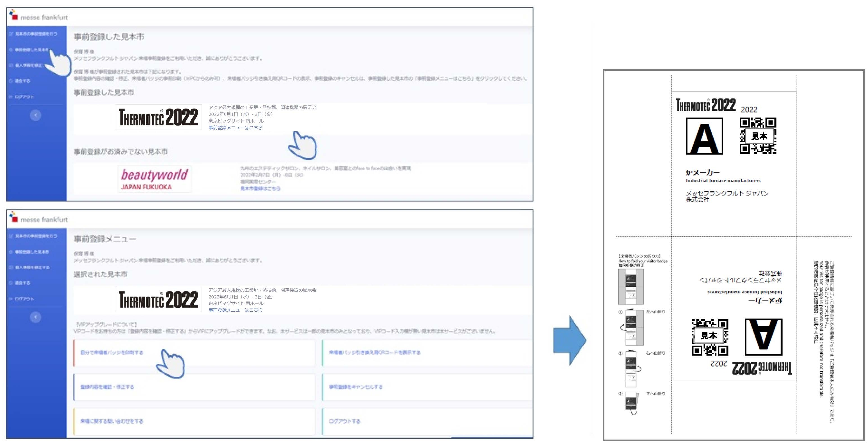Click Thermotec 2022 logo under 事前登録した見本市 heading

(x=158, y=117)
